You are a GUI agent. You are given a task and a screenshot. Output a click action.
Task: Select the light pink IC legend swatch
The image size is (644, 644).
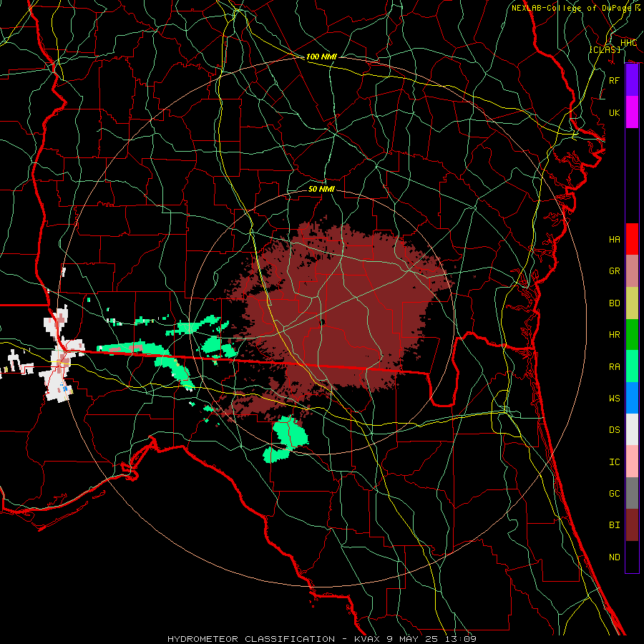pos(632,462)
